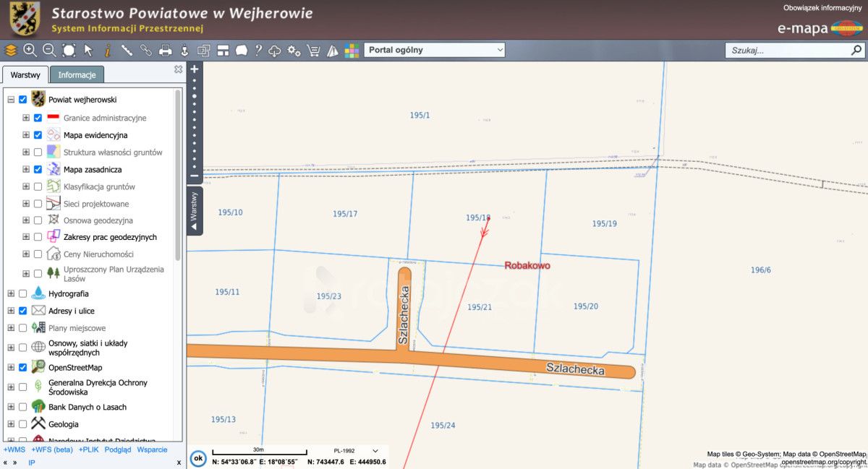The image size is (868, 469).
Task: Open the Wsparcie link
Action: coord(152,449)
